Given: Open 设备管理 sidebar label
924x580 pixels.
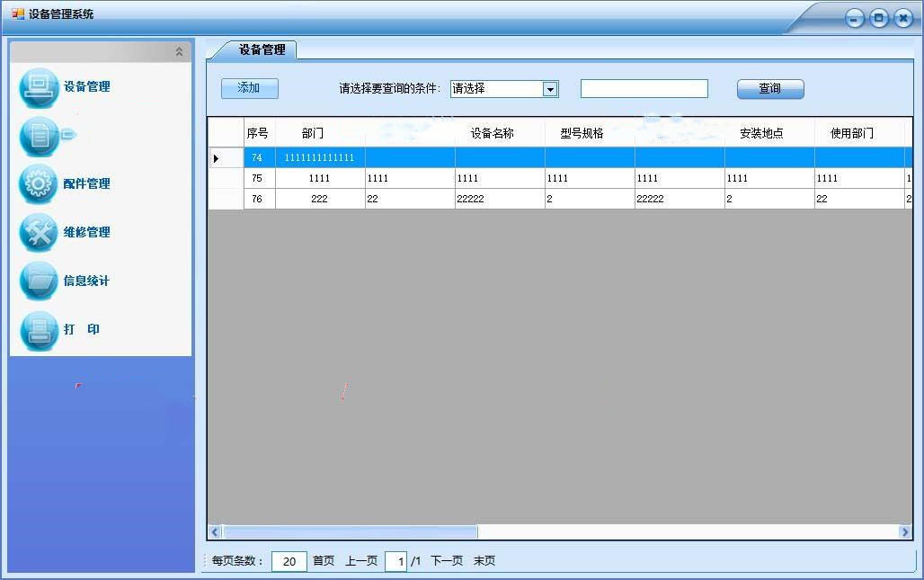Looking at the screenshot, I should 86,86.
